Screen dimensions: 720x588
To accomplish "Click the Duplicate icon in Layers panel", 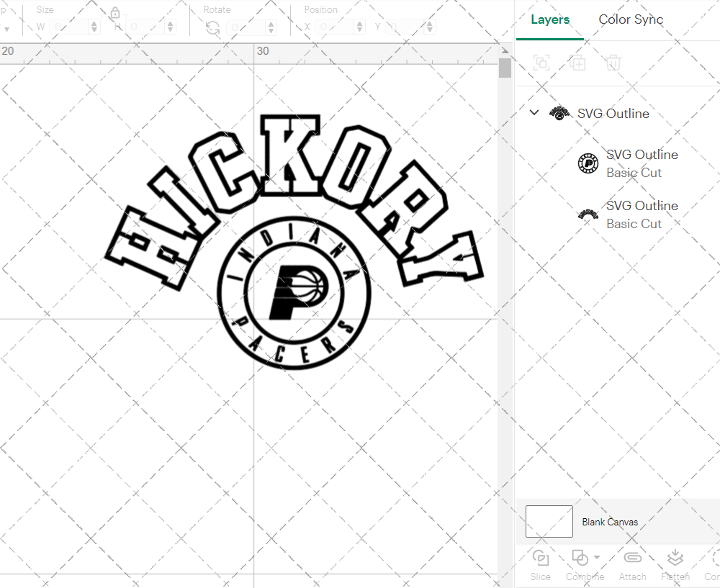I will pos(577,63).
